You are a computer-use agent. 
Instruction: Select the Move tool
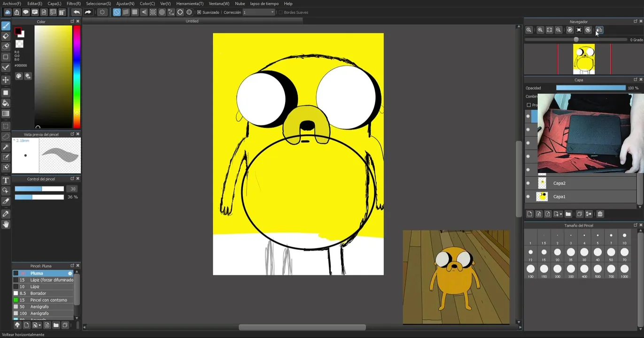coord(6,80)
